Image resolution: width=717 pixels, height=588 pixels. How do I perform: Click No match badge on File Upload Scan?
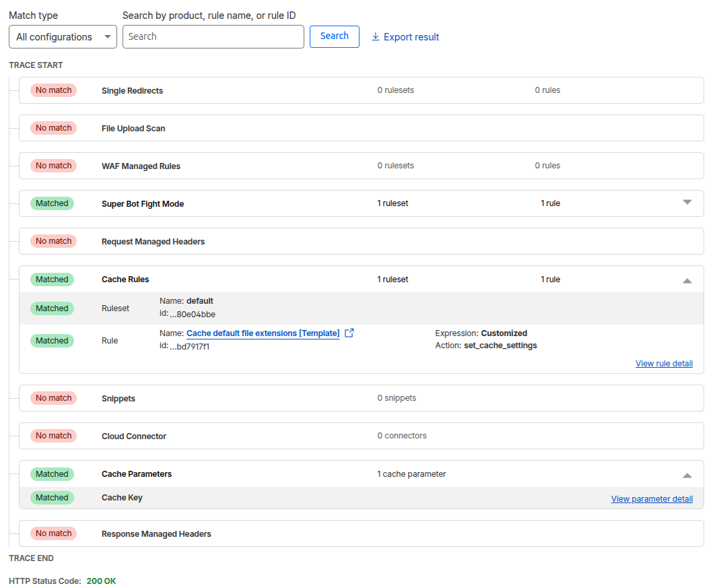(x=53, y=128)
